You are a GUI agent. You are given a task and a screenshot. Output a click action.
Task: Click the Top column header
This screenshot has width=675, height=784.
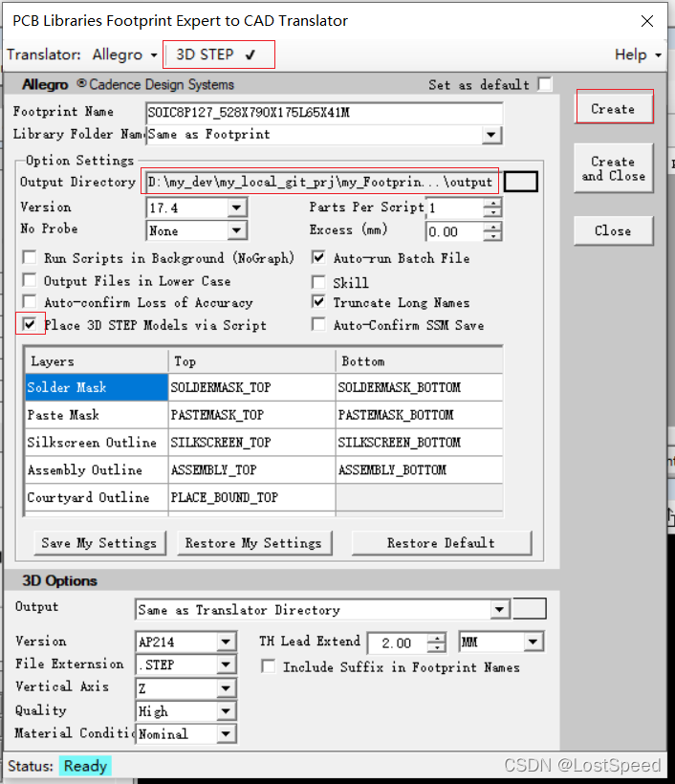(x=251, y=361)
